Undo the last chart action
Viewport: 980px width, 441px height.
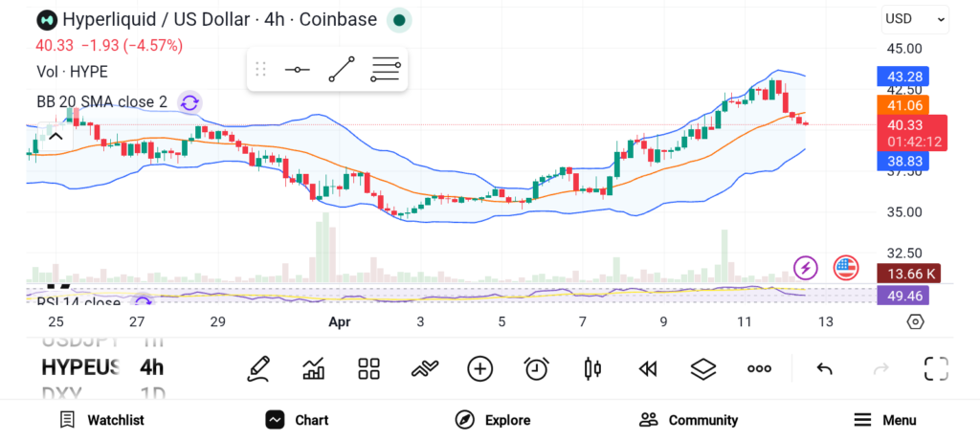(x=824, y=368)
